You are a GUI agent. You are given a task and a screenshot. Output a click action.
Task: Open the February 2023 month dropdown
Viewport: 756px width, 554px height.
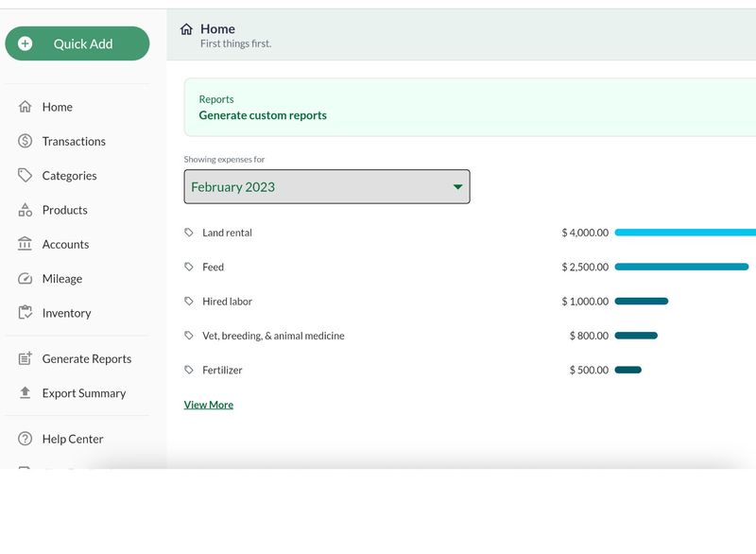click(326, 186)
